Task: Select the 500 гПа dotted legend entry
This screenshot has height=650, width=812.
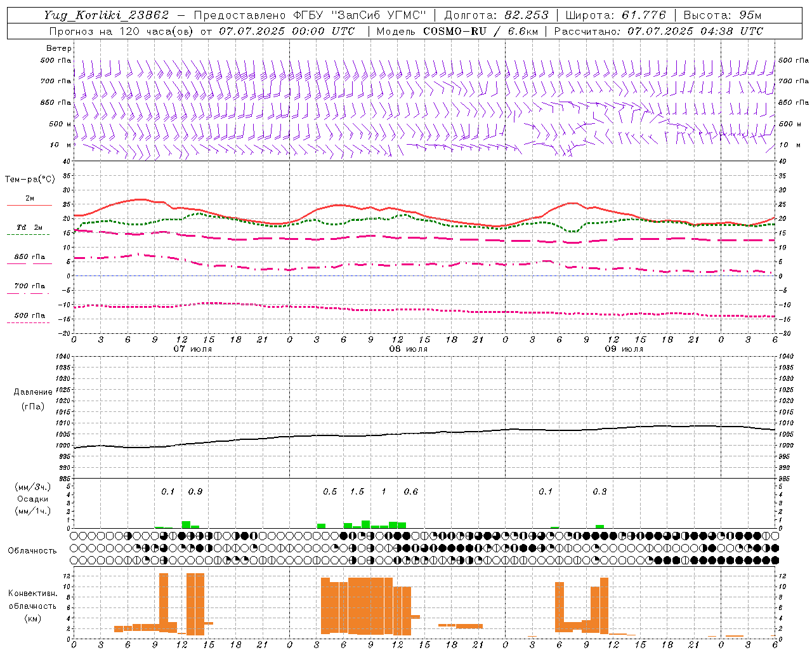Action: click(x=29, y=318)
